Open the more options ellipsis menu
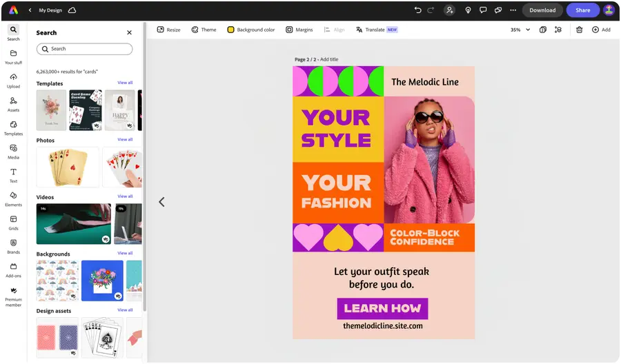 (x=513, y=10)
